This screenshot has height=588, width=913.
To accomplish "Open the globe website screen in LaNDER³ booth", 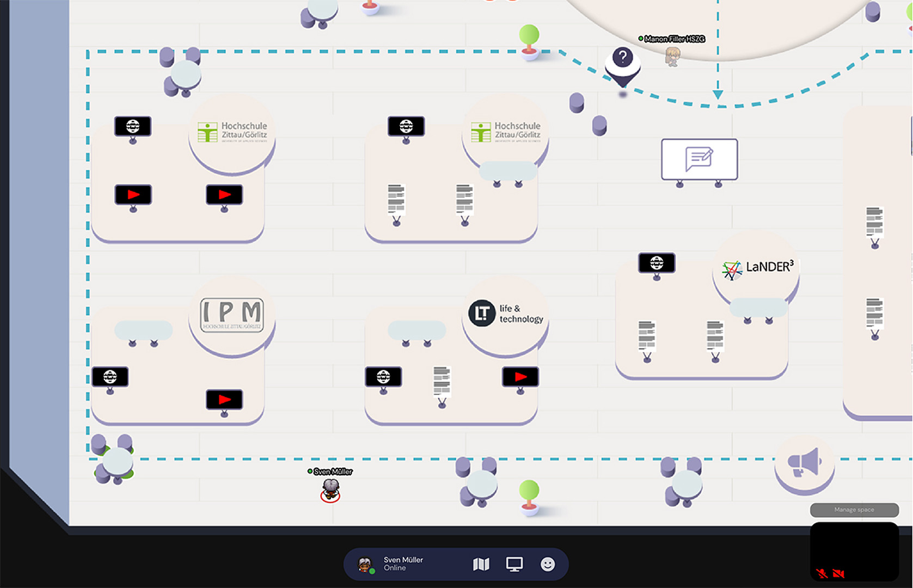I will 657,264.
